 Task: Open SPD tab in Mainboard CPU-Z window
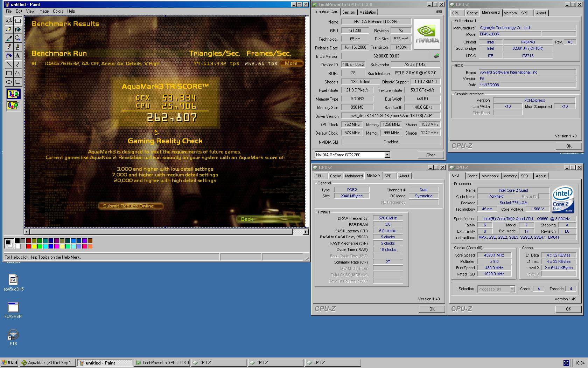click(525, 13)
